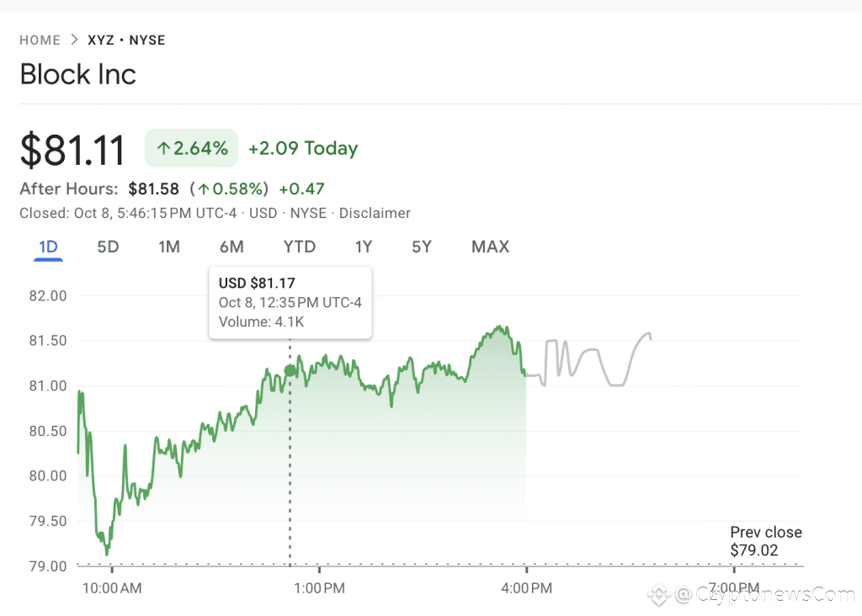
Task: Show the MAX chart range
Action: coord(490,247)
